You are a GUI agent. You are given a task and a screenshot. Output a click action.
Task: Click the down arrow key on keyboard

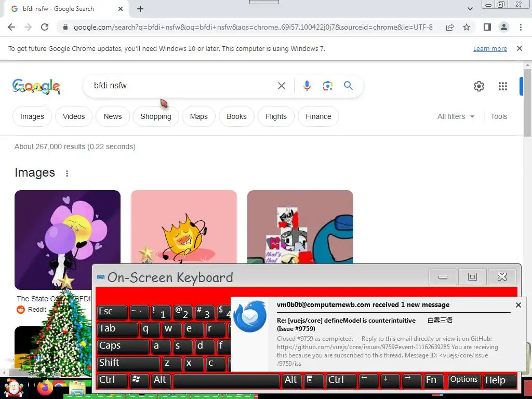pos(390,380)
